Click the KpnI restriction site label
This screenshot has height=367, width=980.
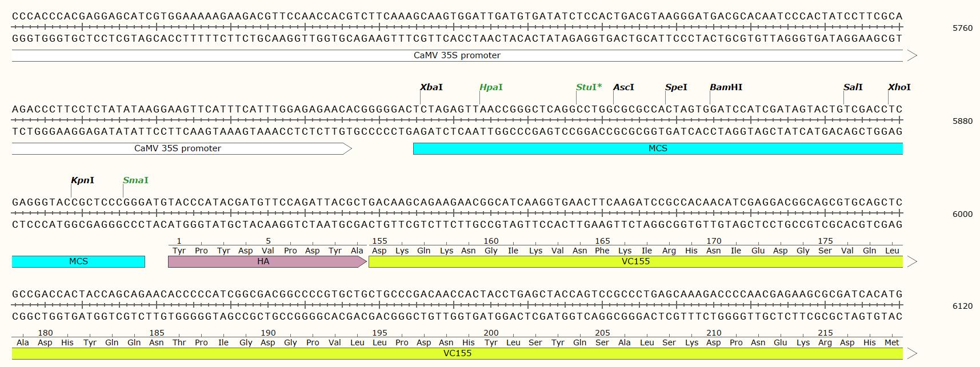(82, 180)
